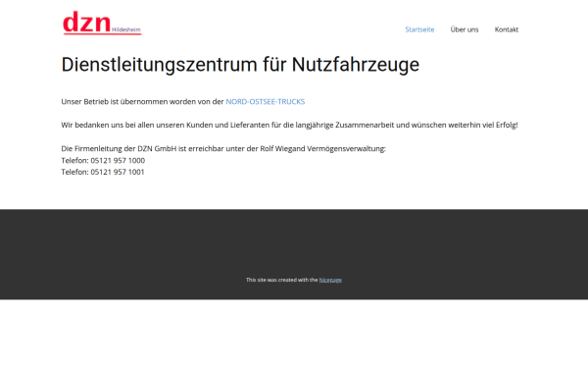Select the heading Dienstleitungszentrum für Nutzfahrzeuge
Screen dimensions: 588x368
[240, 64]
